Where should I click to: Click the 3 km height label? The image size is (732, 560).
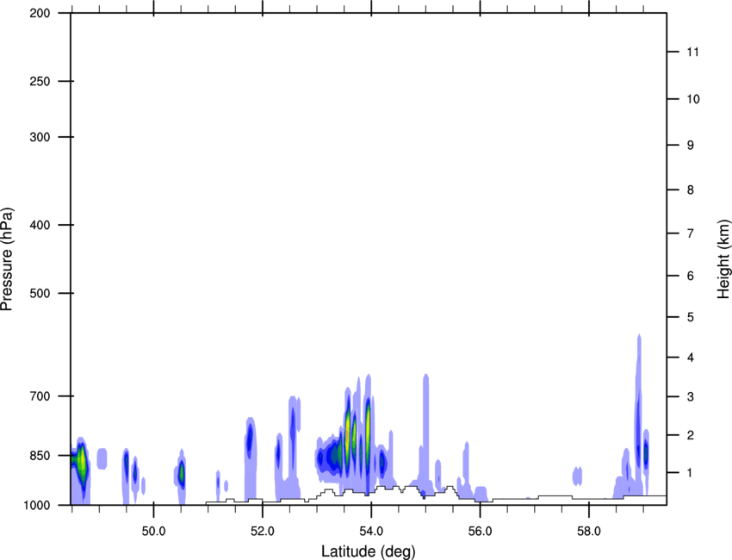coord(691,396)
